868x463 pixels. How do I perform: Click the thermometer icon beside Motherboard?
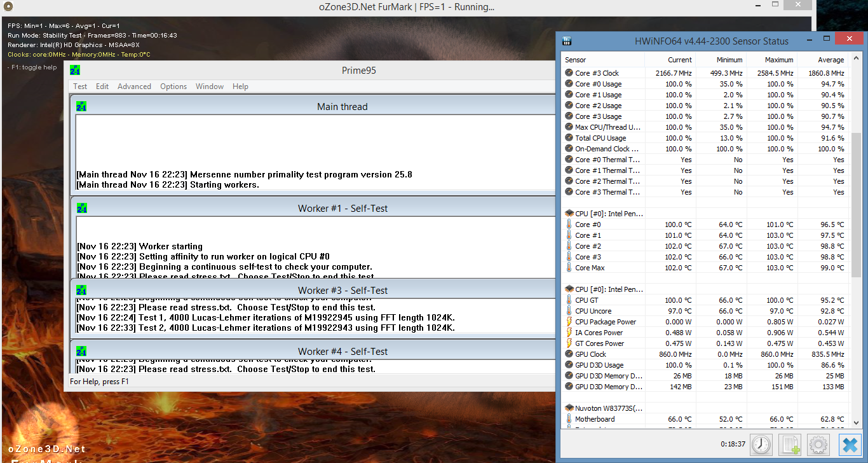tap(569, 419)
